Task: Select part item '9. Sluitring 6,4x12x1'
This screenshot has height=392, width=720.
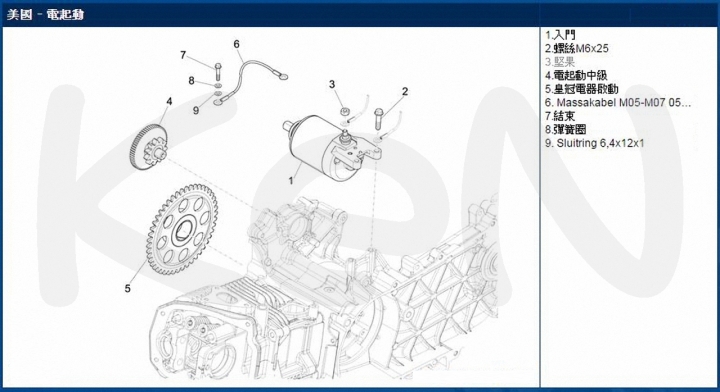Action: 595,143
